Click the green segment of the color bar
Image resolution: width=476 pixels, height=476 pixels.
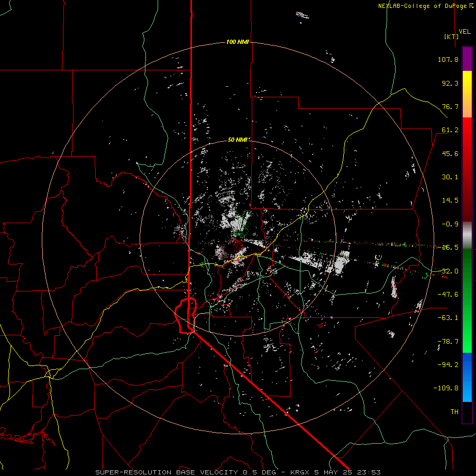tap(467, 300)
